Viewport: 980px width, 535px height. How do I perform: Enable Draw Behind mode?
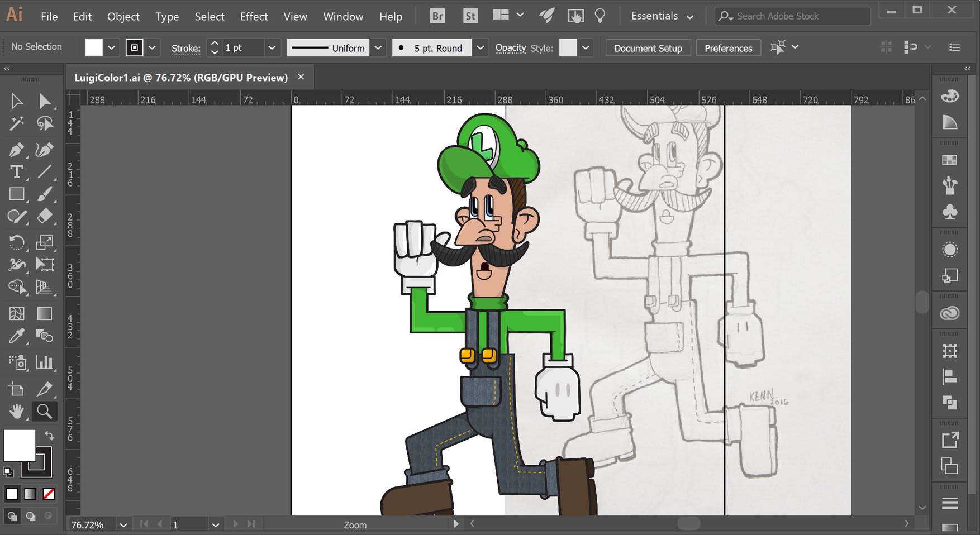pos(30,517)
